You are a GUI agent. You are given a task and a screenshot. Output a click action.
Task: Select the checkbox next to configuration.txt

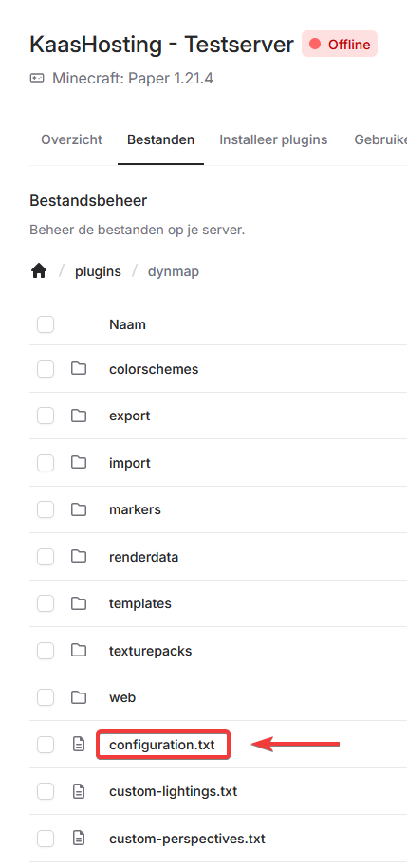pos(46,745)
